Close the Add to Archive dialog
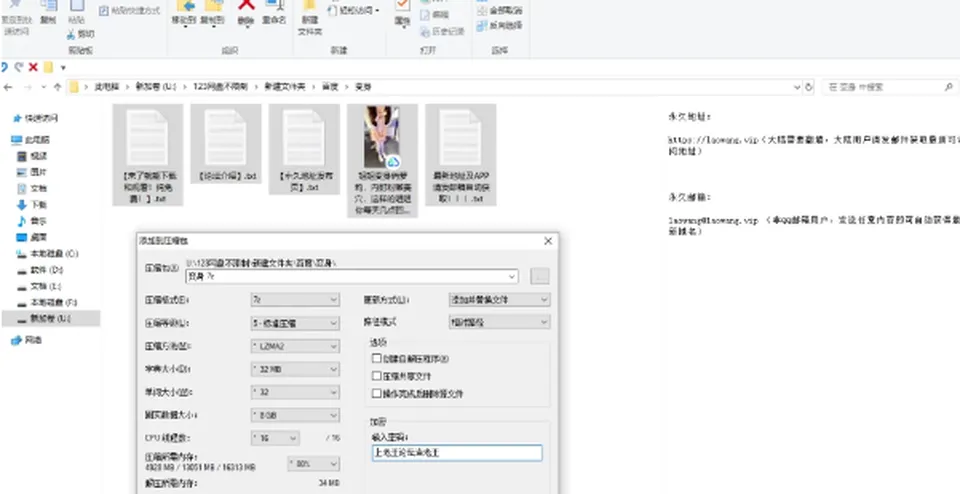 coord(548,241)
